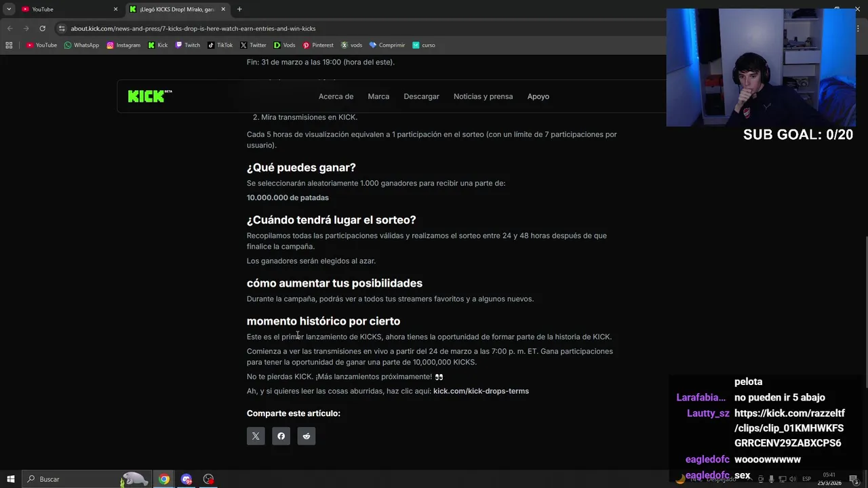The width and height of the screenshot is (868, 488).
Task: Open Noticias y prensa section
Action: click(483, 96)
